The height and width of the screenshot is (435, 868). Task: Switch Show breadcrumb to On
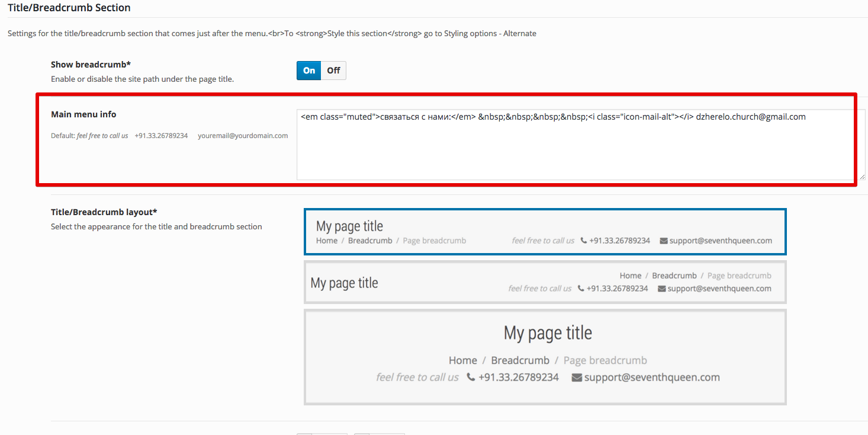309,71
